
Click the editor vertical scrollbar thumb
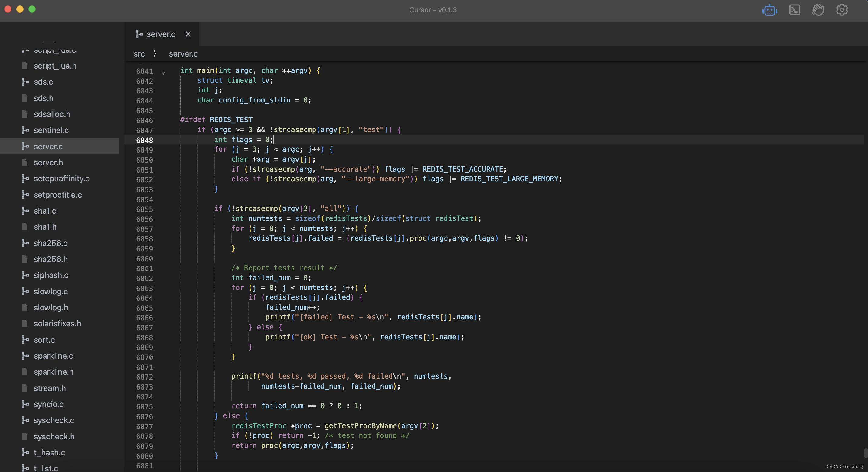[x=865, y=453]
